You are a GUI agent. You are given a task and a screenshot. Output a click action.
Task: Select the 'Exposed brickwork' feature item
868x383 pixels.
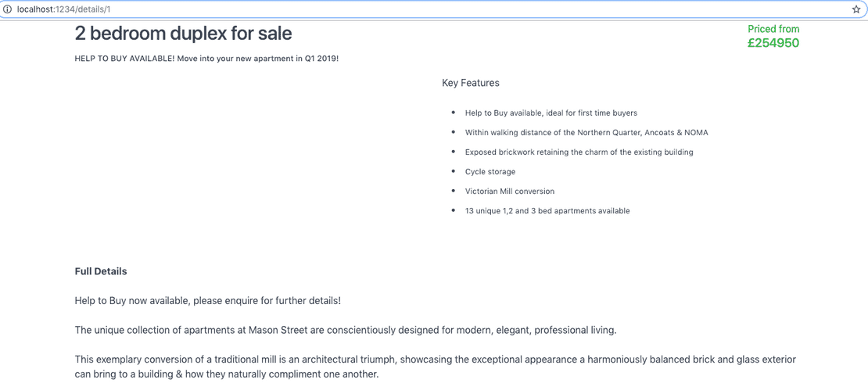579,152
